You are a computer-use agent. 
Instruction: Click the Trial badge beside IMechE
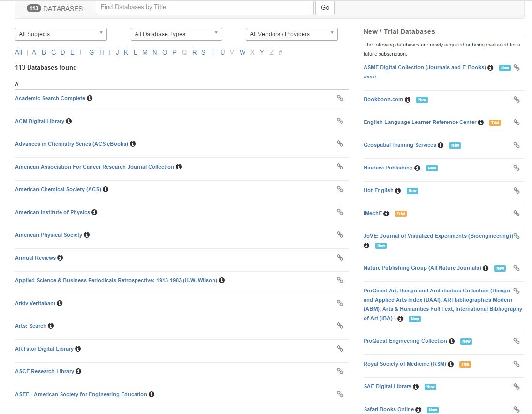[401, 214]
